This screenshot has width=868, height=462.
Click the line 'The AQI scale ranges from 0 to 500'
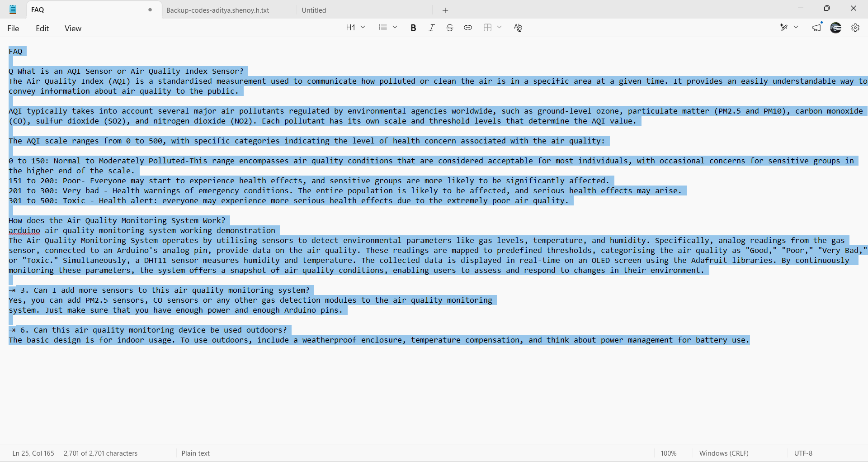tap(307, 141)
